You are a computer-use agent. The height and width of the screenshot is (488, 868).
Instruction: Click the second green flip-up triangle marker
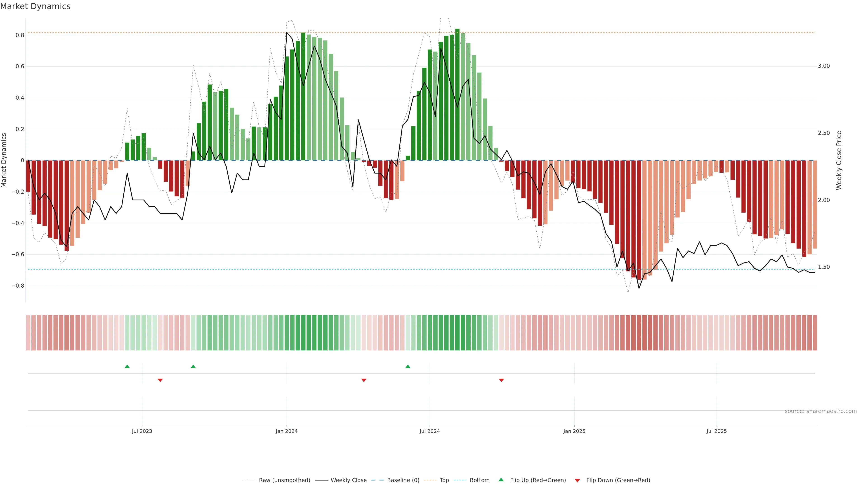(x=193, y=366)
